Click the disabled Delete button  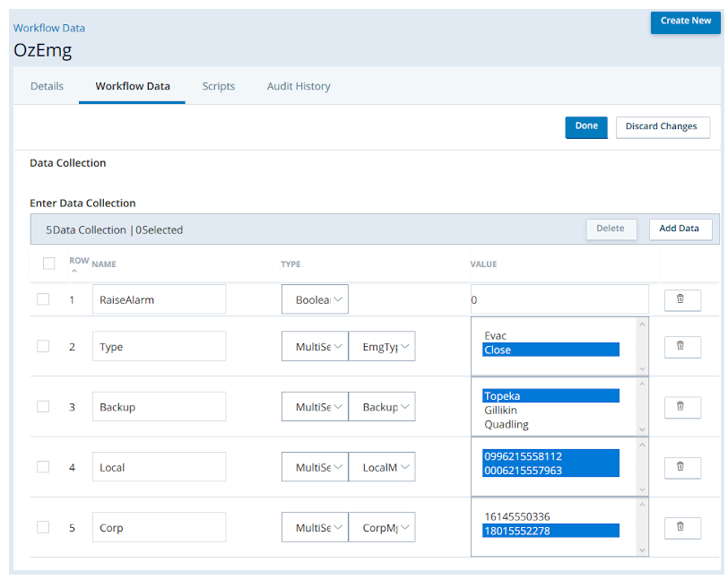[x=611, y=229]
